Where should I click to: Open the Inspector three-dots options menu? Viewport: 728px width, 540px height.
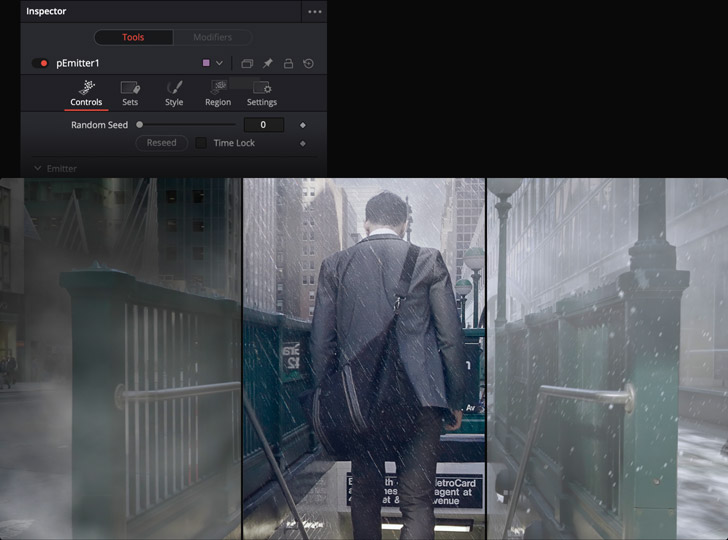click(315, 11)
